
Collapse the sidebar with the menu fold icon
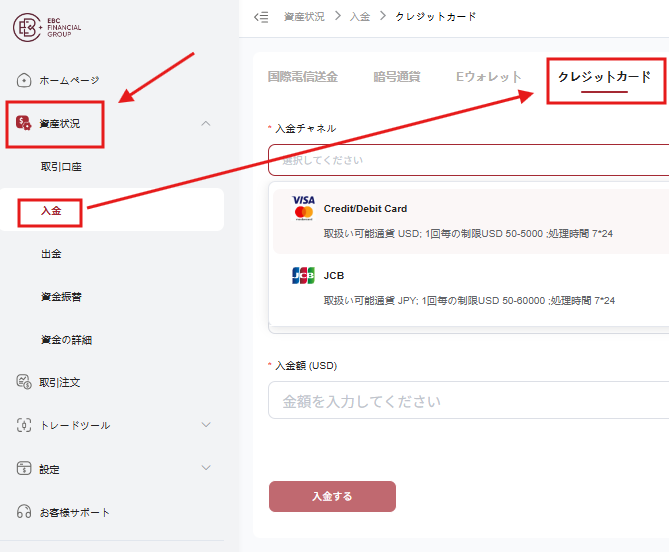pos(261,17)
